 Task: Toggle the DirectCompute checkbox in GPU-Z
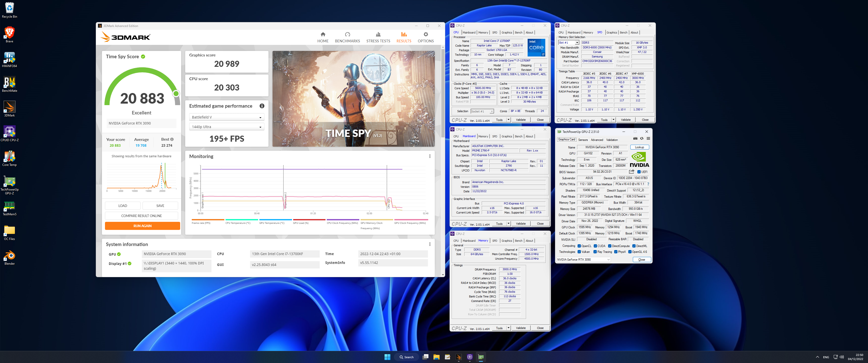(x=610, y=246)
